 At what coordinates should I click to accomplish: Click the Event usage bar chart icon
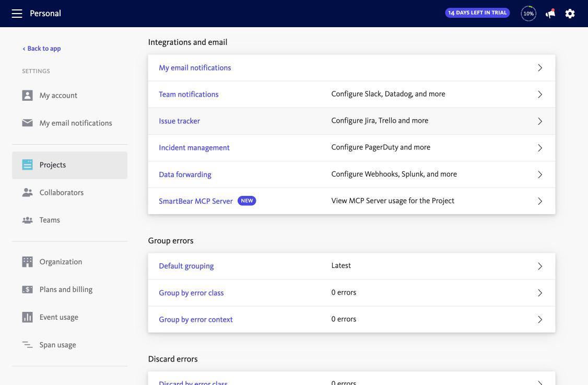coord(27,317)
